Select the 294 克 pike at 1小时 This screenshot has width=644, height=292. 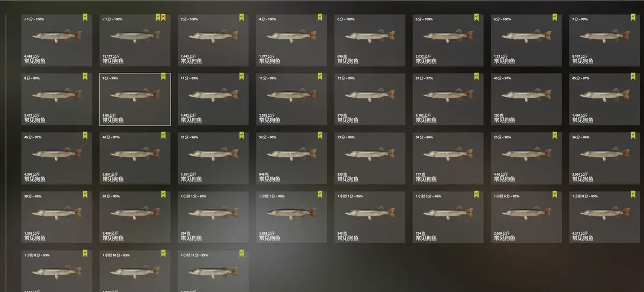coord(214,217)
